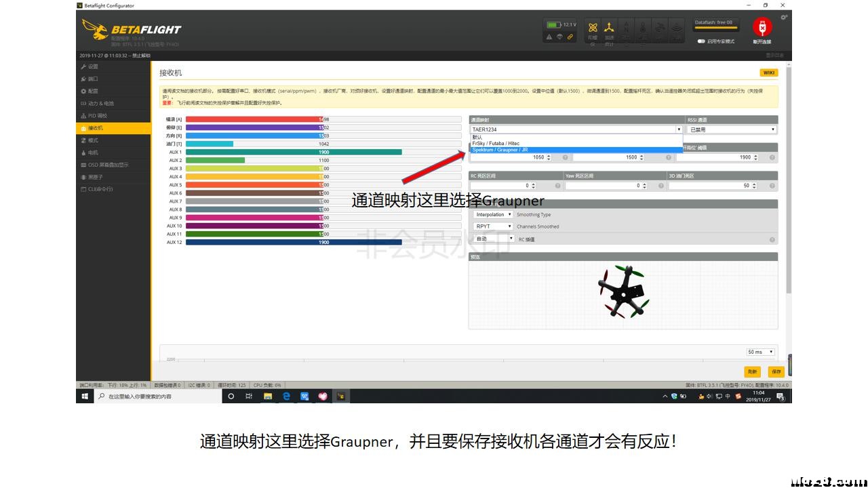Open the 电机 (Motors) sidebar tab
The width and height of the screenshot is (868, 488).
[113, 152]
